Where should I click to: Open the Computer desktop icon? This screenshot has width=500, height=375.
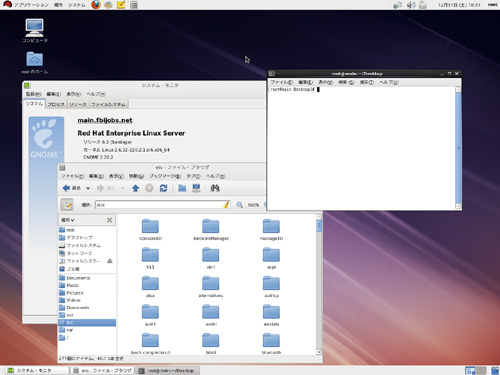(35, 31)
